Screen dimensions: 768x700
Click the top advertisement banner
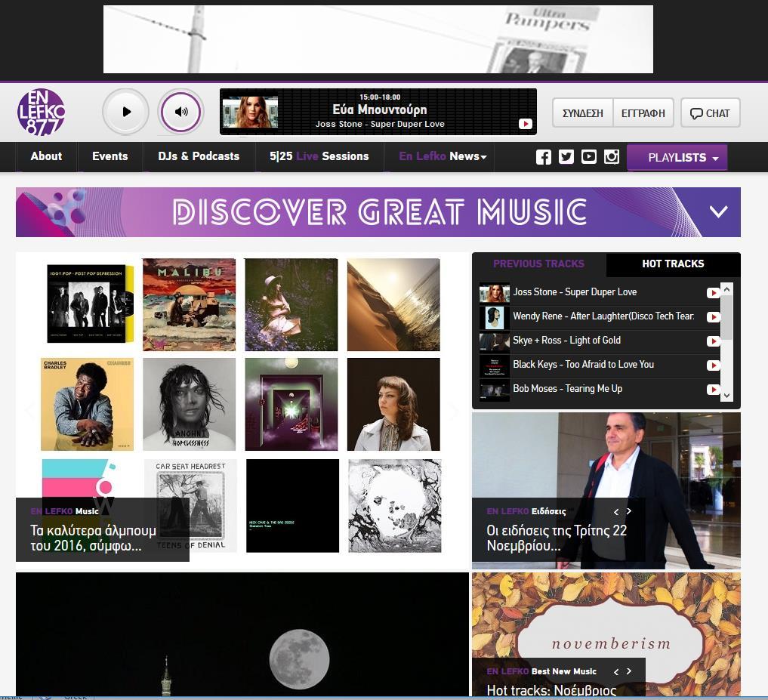click(378, 39)
